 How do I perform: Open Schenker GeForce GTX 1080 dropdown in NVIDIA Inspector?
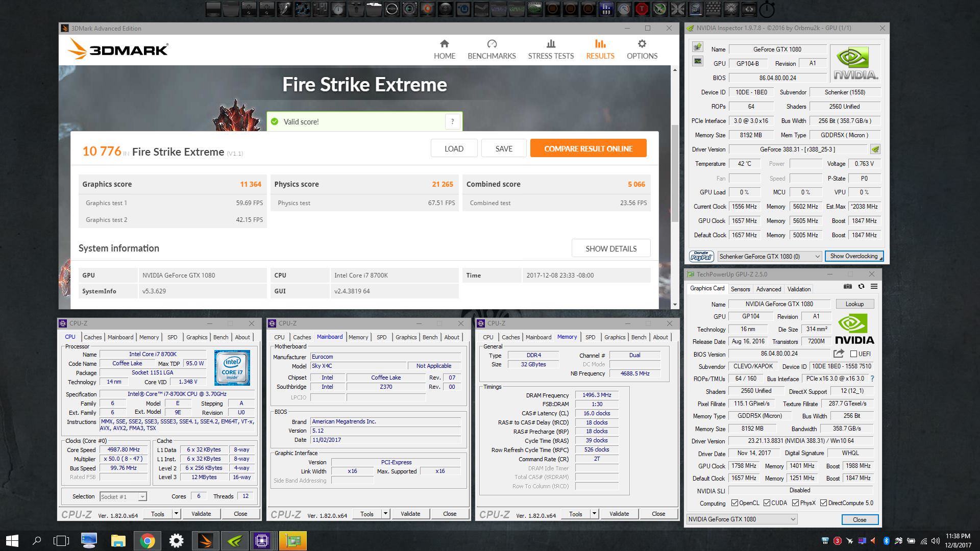coord(769,256)
